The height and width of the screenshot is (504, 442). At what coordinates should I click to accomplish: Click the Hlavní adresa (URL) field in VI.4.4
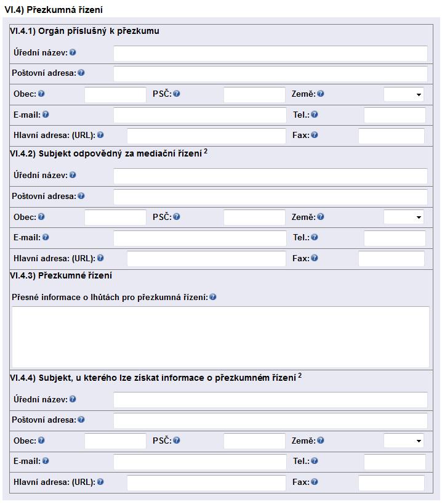tap(206, 483)
